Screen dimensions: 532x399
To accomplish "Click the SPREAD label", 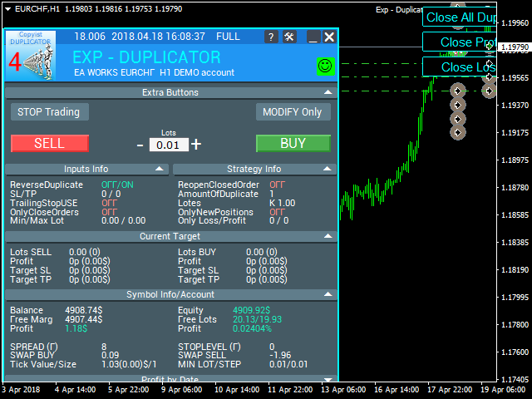I will 34,347.
